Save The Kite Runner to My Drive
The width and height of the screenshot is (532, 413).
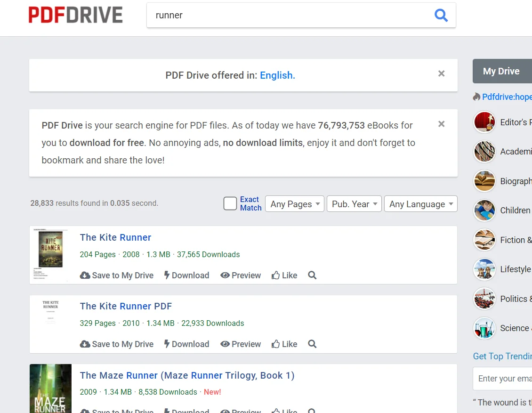117,275
